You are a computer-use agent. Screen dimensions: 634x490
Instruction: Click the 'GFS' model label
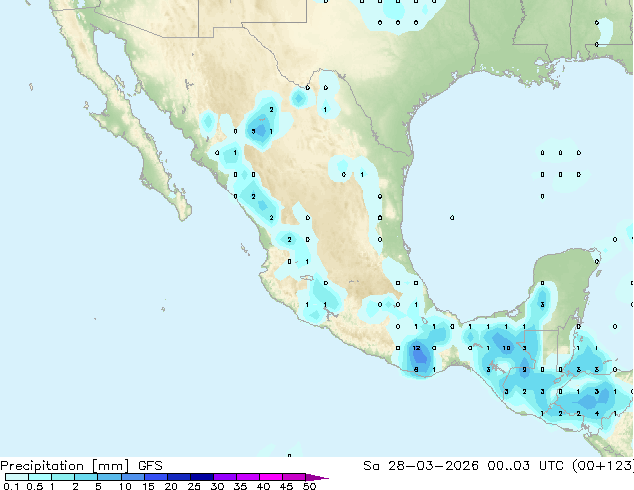point(150,466)
